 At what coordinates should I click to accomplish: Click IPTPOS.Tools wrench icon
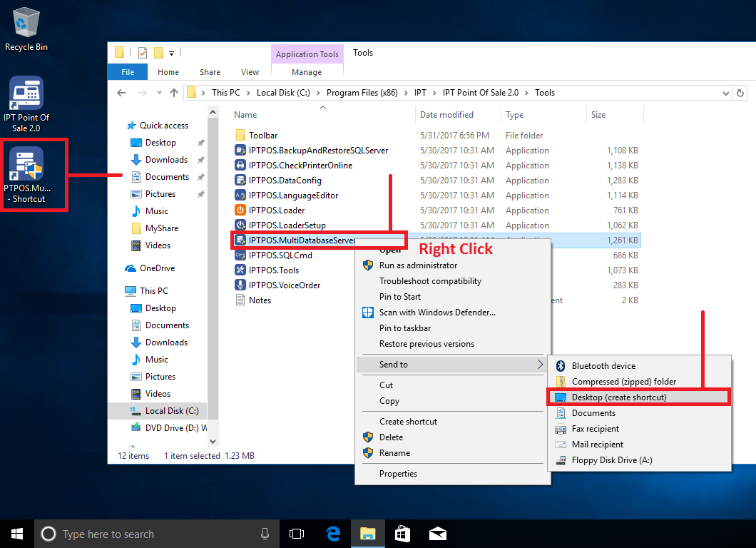(x=240, y=270)
